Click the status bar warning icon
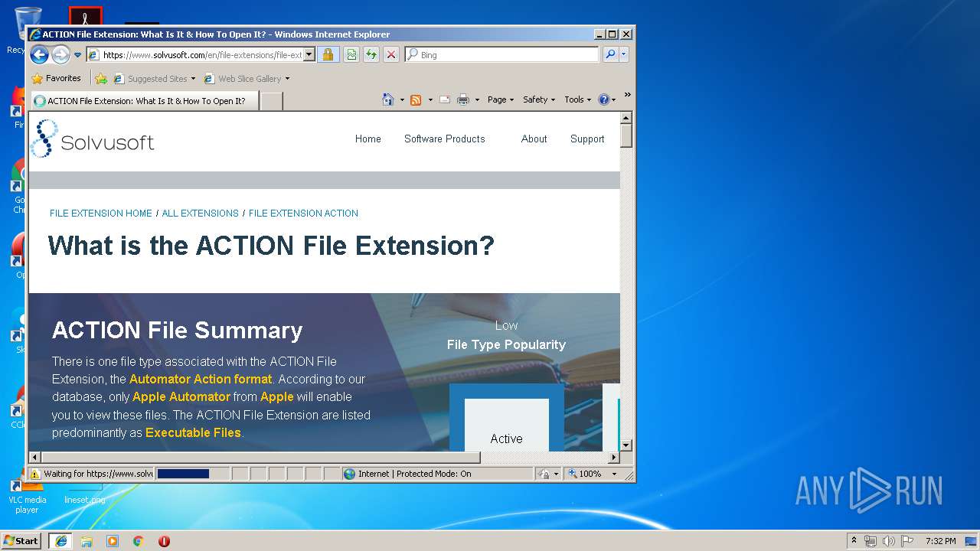 pyautogui.click(x=34, y=474)
